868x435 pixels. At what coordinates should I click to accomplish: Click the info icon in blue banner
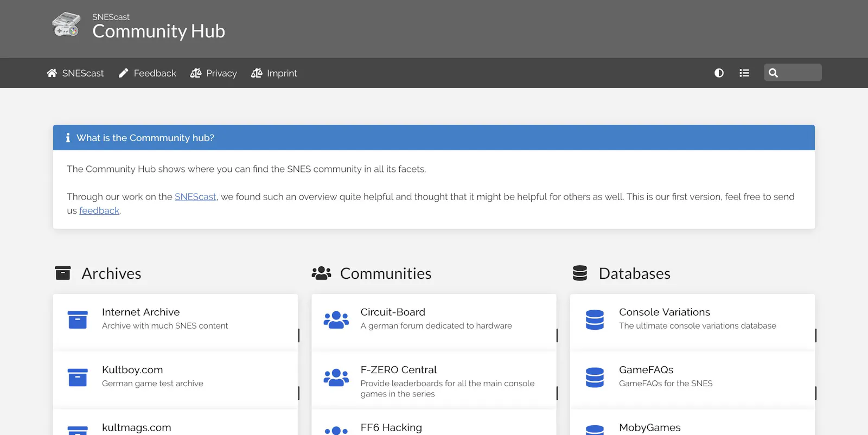pos(68,138)
